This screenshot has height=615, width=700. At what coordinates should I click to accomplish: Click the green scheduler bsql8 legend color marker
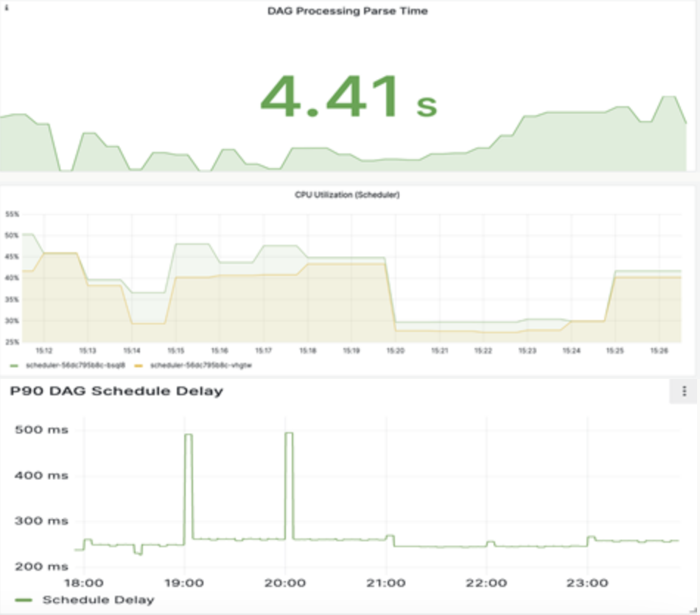pyautogui.click(x=13, y=366)
